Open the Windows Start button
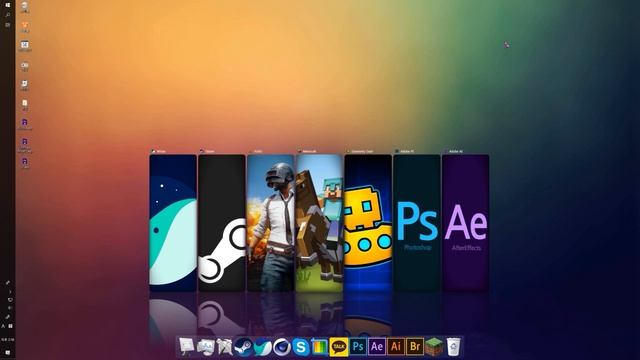This screenshot has height=360, width=640. click(7, 5)
